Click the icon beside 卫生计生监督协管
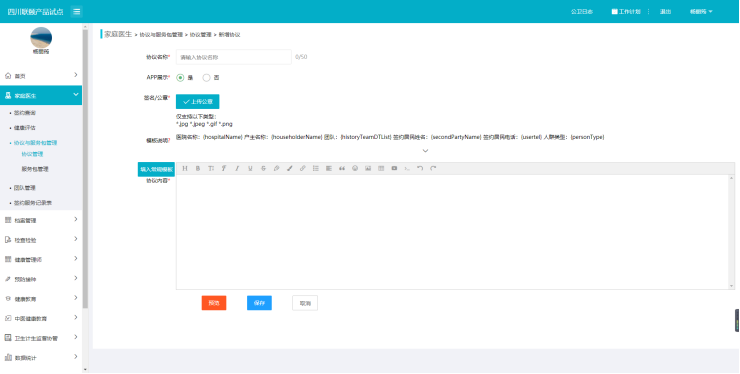 [x=8, y=338]
